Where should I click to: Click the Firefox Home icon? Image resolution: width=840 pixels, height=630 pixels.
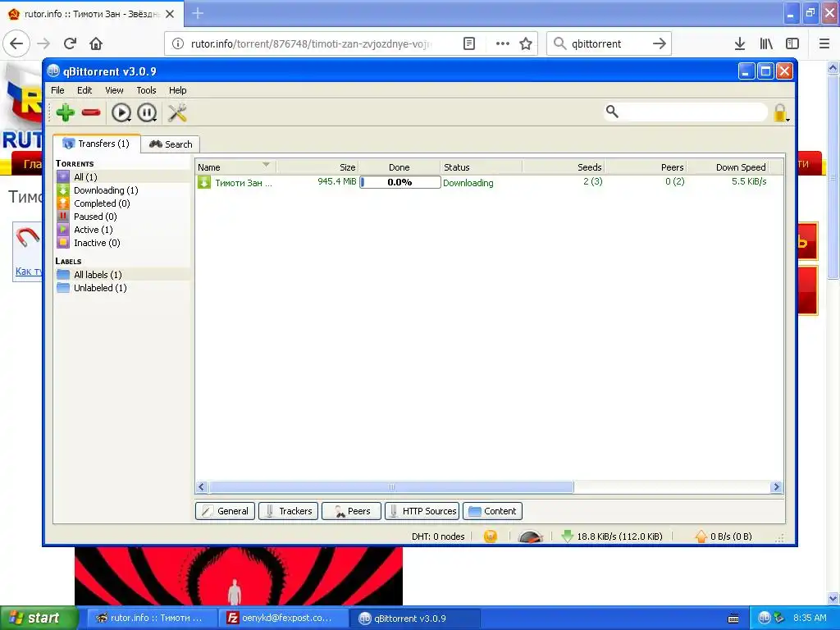tap(96, 43)
